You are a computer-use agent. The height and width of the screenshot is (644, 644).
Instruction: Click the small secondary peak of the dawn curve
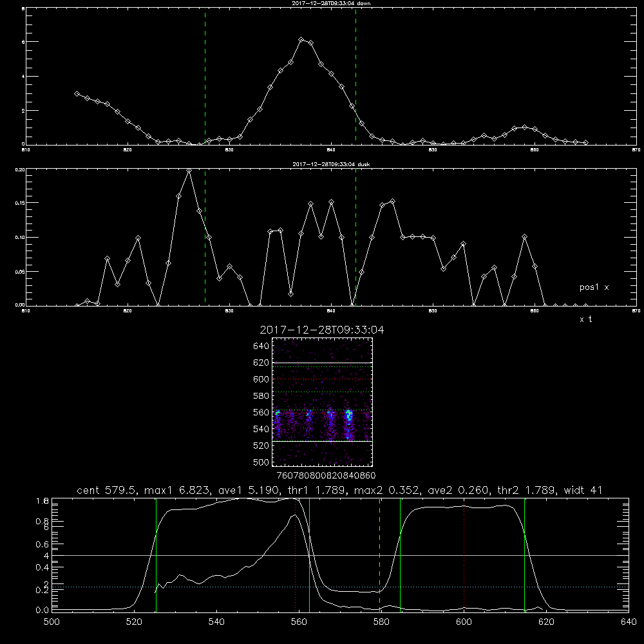click(x=524, y=128)
